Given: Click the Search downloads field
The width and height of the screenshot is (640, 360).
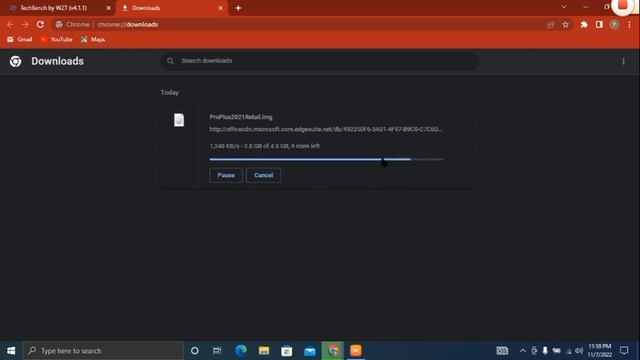Looking at the screenshot, I should click(x=320, y=61).
